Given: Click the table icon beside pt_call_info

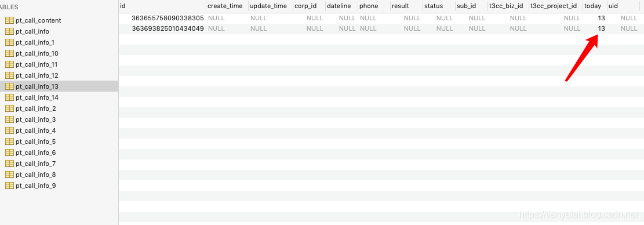Looking at the screenshot, I should tap(9, 32).
